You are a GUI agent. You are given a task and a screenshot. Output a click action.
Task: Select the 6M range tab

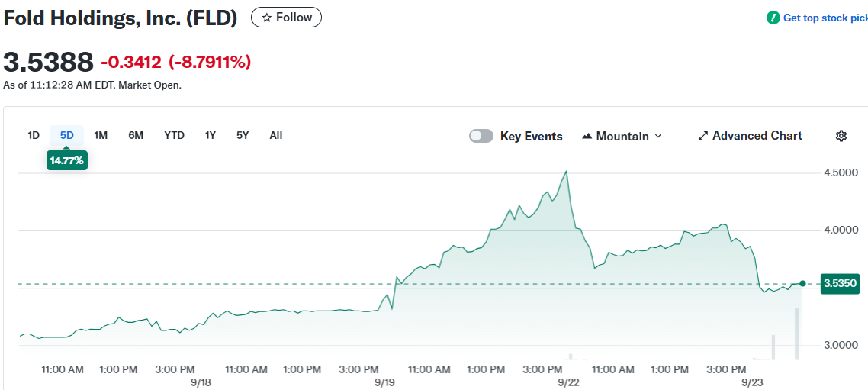[136, 135]
